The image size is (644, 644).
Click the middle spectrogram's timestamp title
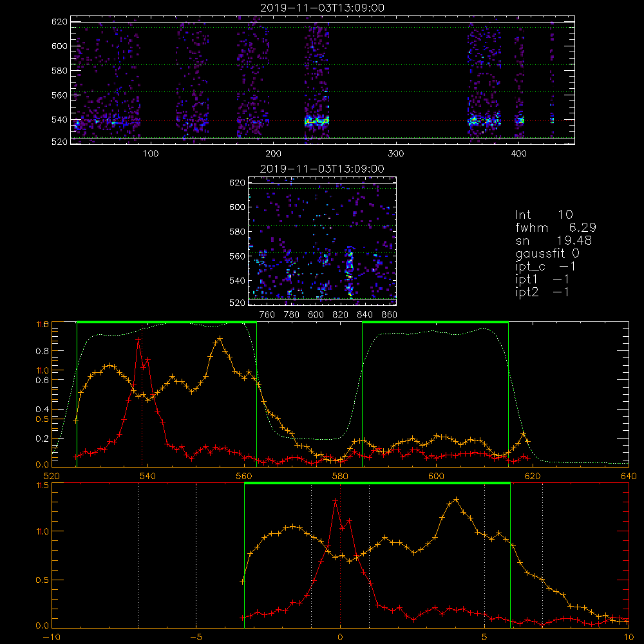(x=323, y=169)
